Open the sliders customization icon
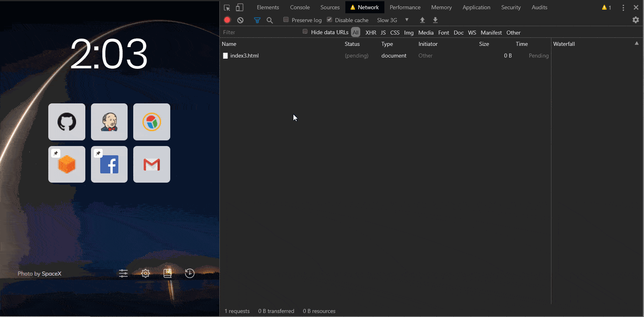Screen dimensions: 644x317 coord(123,274)
